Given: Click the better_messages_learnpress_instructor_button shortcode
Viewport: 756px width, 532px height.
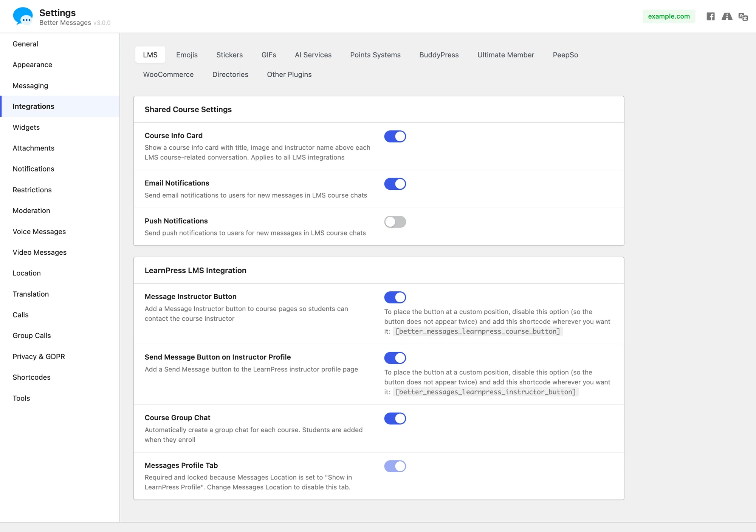Looking at the screenshot, I should tap(486, 392).
